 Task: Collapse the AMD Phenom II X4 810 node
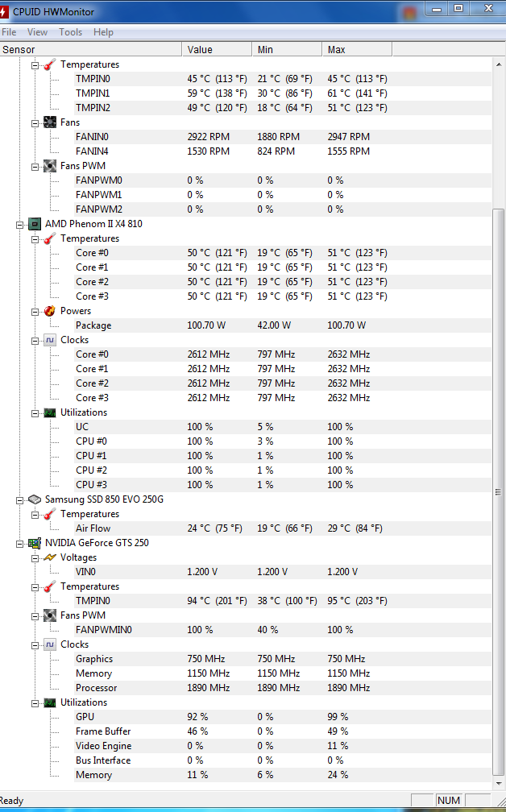(20, 224)
